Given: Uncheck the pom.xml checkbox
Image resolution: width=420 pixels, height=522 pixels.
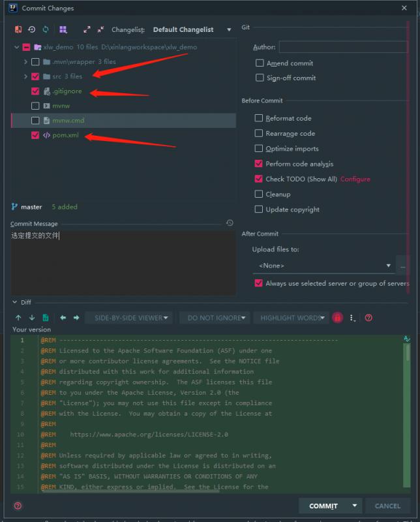Looking at the screenshot, I should pos(35,135).
